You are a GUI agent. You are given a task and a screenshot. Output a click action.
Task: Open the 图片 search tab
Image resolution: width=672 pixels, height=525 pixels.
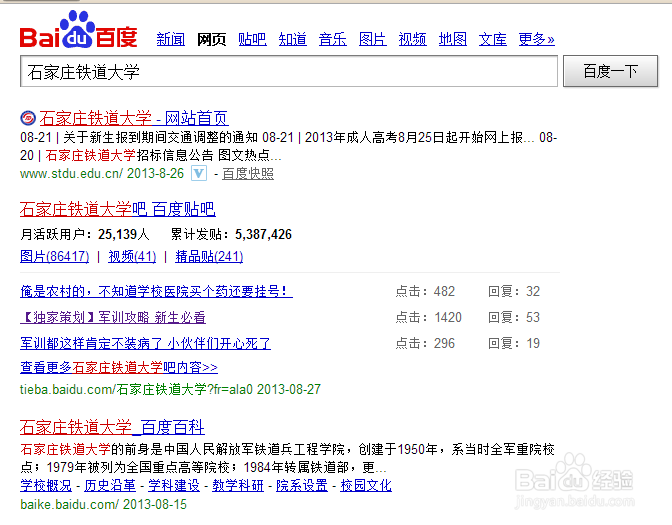click(372, 39)
